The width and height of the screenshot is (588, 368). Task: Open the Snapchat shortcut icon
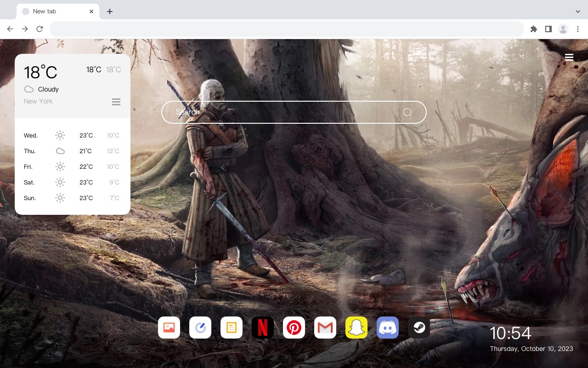(356, 328)
